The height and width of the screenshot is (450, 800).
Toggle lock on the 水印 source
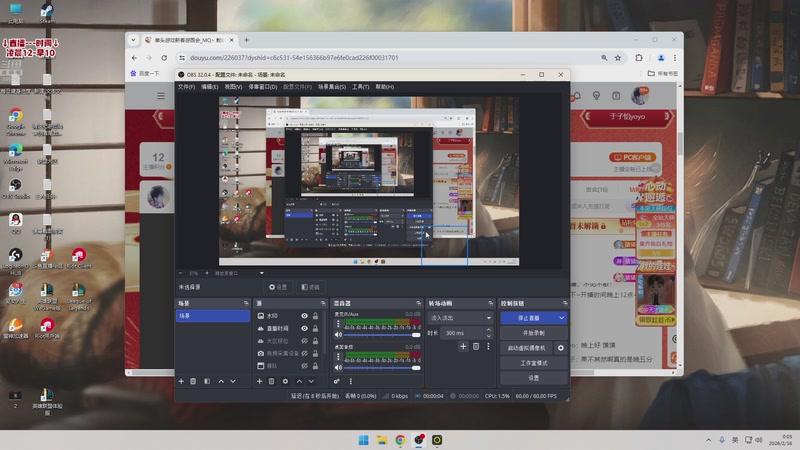tap(315, 316)
